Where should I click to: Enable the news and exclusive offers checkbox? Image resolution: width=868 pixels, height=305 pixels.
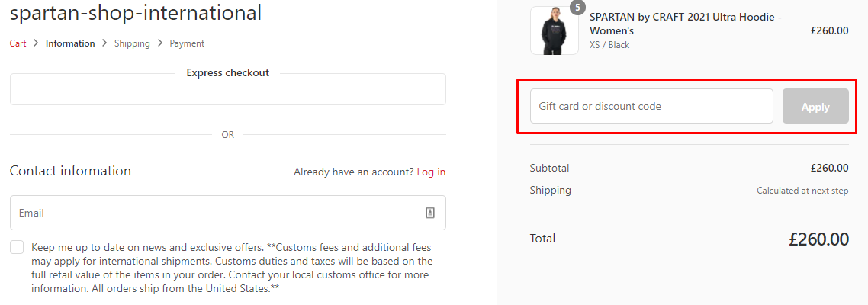[x=17, y=247]
